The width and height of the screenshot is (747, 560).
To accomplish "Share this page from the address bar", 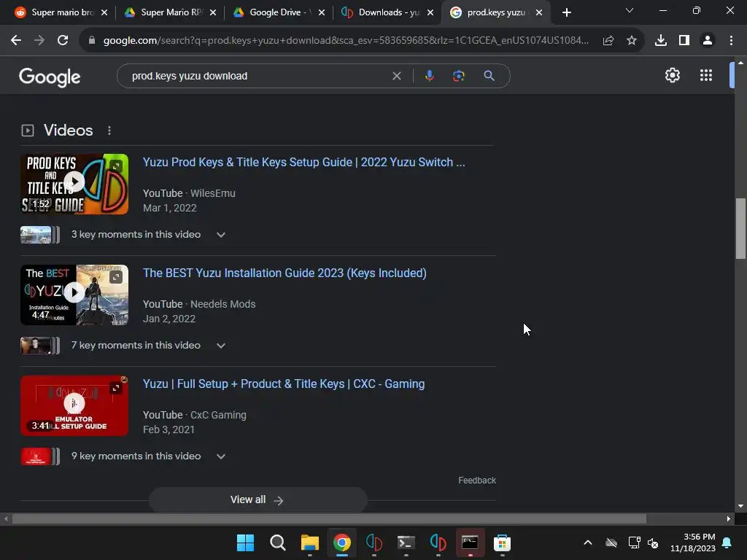I will click(608, 41).
